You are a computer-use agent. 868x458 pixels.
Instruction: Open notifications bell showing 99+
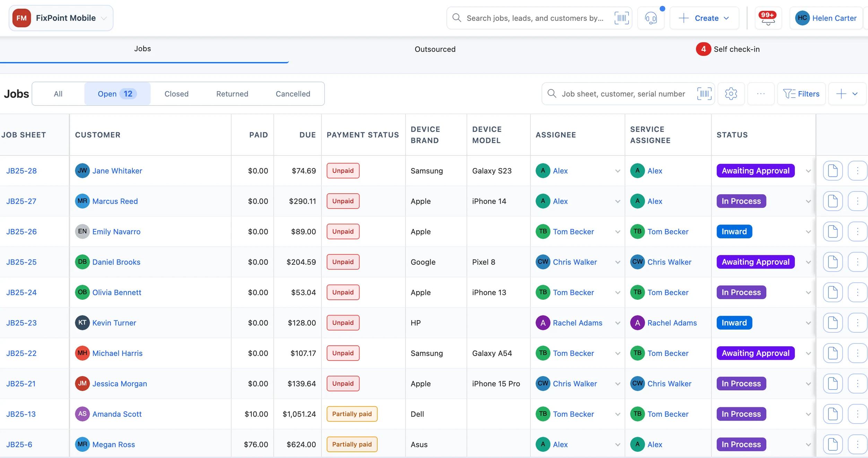[x=768, y=18]
